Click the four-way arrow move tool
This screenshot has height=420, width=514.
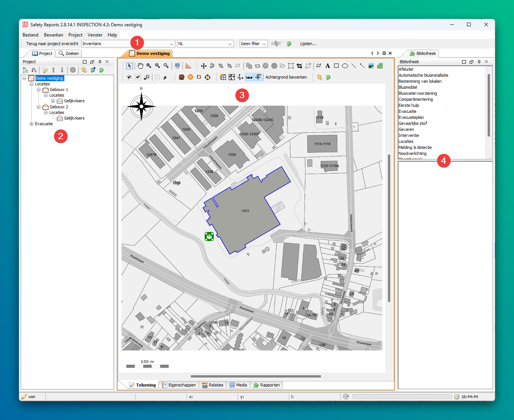click(x=204, y=66)
